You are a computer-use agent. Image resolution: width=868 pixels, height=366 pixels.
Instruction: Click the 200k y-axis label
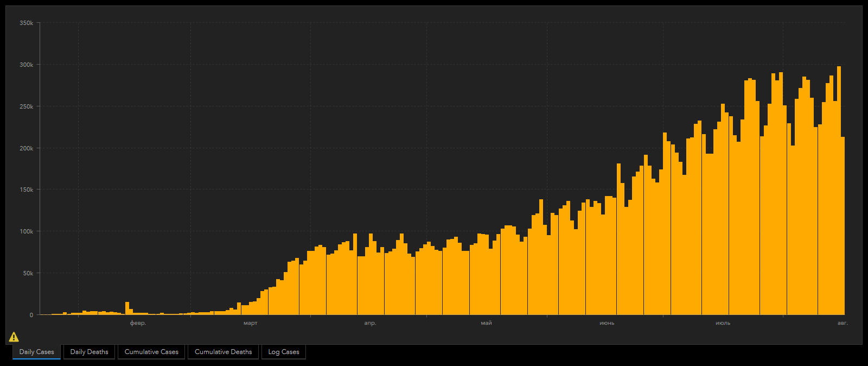pyautogui.click(x=26, y=148)
